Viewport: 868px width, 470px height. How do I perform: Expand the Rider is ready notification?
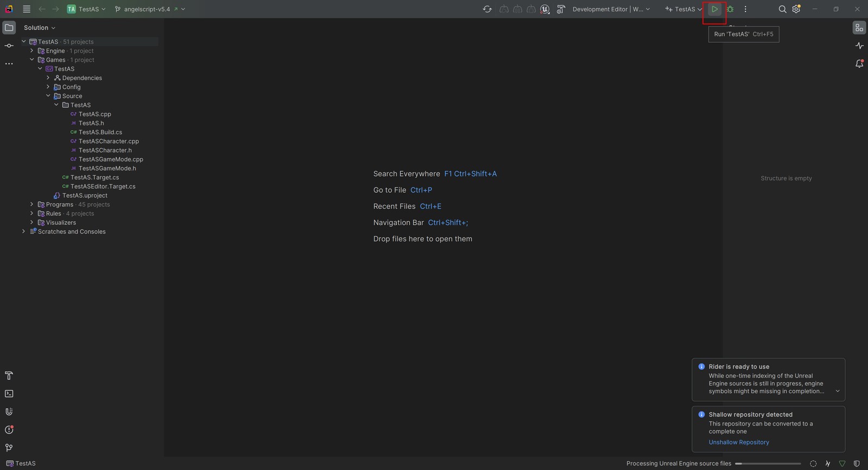838,391
